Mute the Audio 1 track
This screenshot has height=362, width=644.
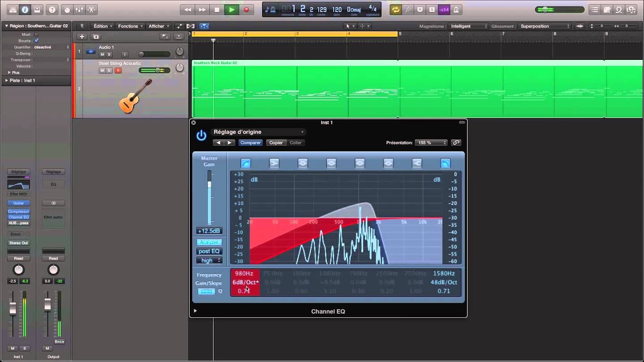[x=102, y=54]
